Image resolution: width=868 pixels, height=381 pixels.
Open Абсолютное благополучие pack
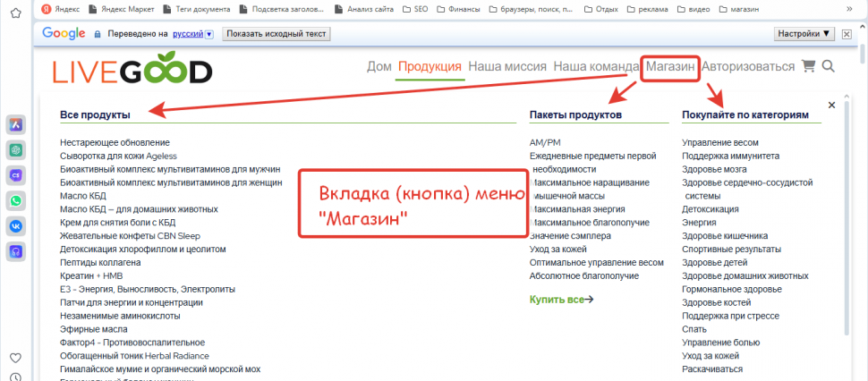pyautogui.click(x=584, y=276)
